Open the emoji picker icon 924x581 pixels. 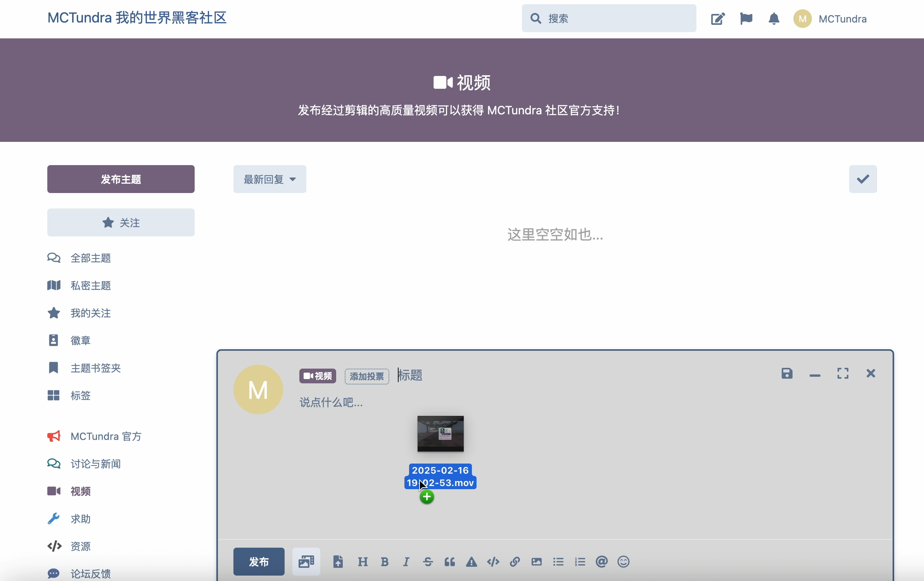(x=623, y=562)
